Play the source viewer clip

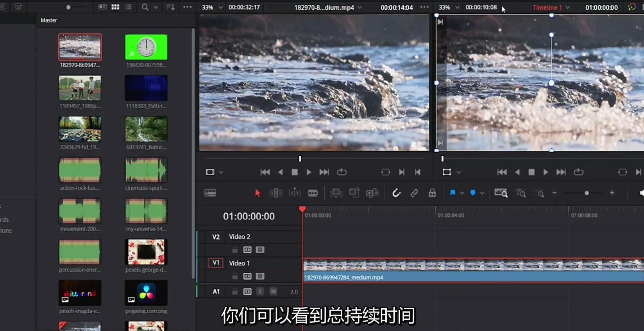pyautogui.click(x=309, y=172)
